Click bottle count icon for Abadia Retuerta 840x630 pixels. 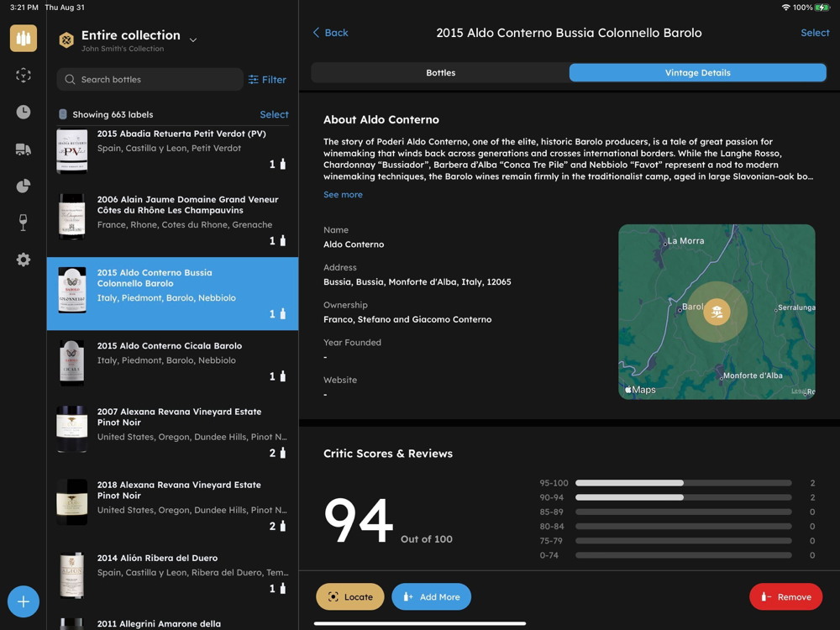283,164
